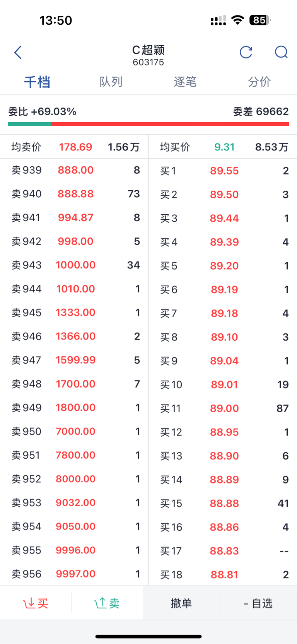Tap the back arrow icon

18,53
